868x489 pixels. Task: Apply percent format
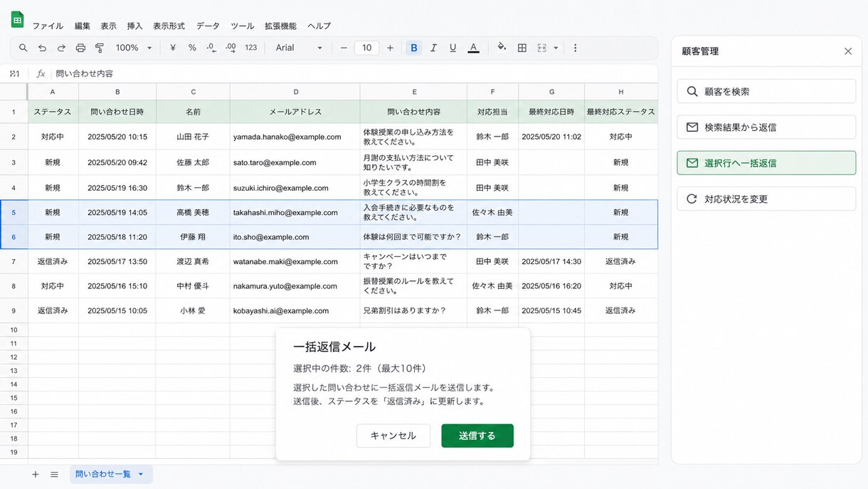click(x=192, y=48)
